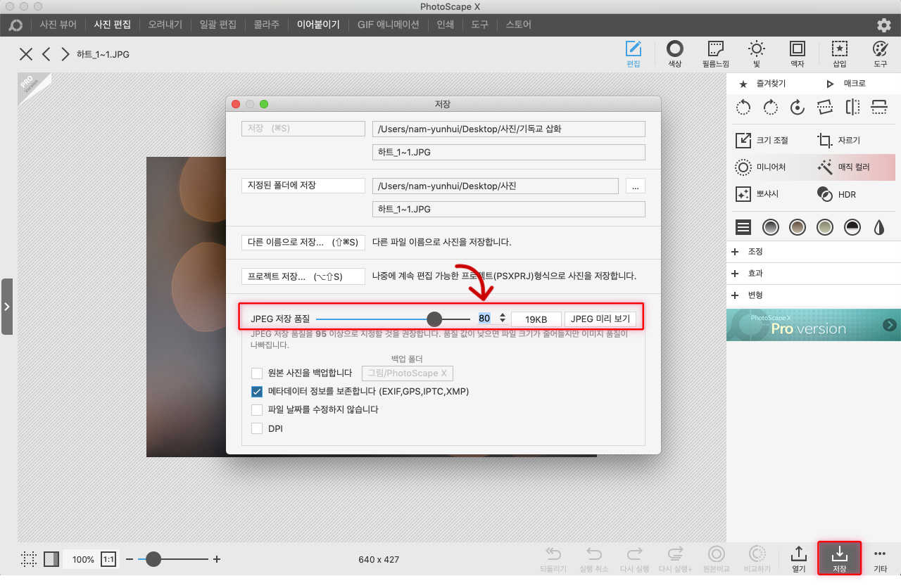Click the zoom slider handle at bottom

tap(153, 559)
